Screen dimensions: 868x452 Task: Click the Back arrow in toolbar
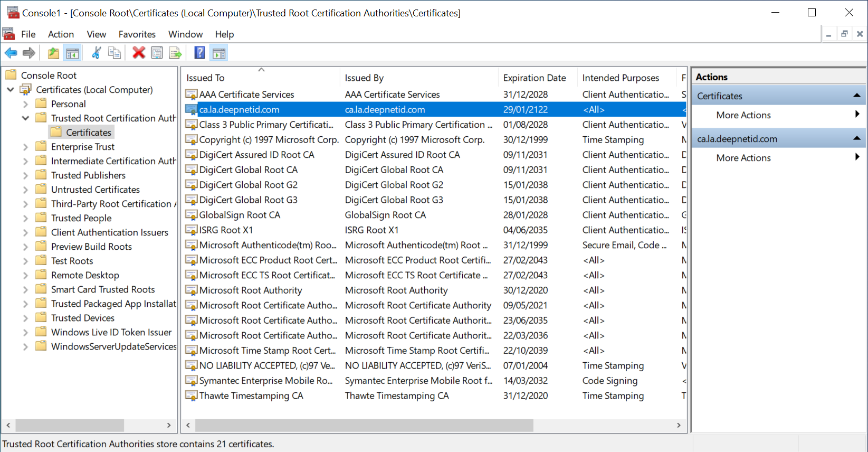(x=11, y=53)
